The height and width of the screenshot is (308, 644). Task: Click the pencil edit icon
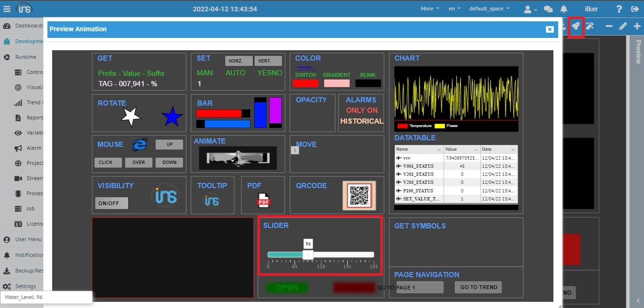(x=623, y=26)
